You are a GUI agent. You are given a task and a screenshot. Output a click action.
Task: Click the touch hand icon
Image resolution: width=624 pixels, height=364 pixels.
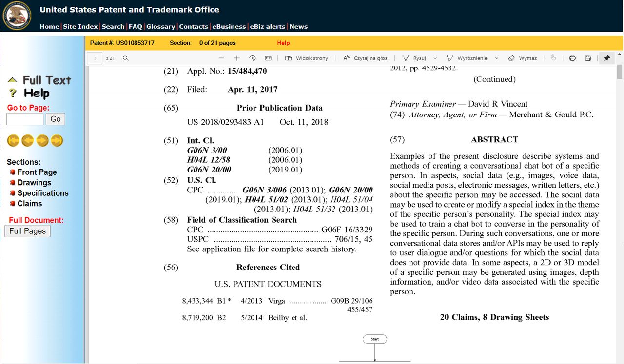click(x=553, y=58)
